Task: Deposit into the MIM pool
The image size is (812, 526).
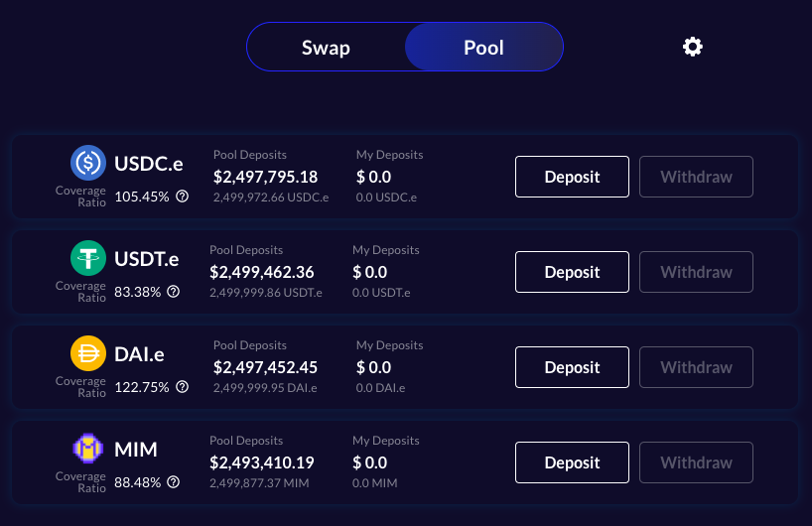Action: tap(572, 462)
